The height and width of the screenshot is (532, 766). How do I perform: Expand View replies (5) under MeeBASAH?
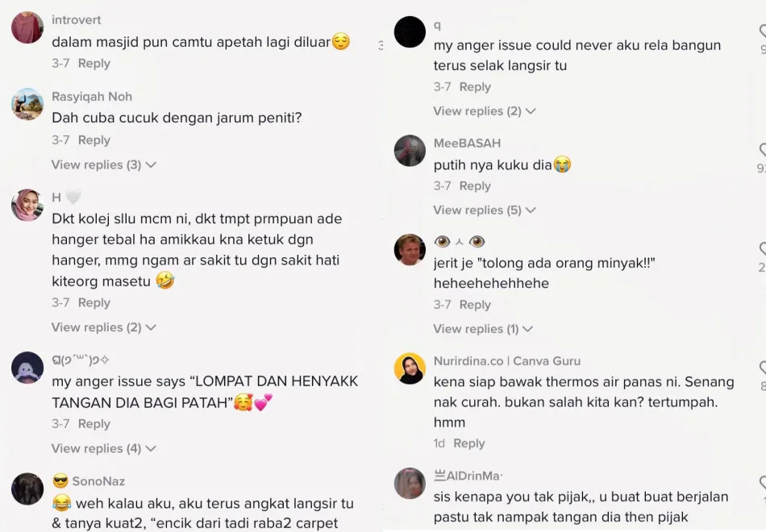(x=485, y=210)
